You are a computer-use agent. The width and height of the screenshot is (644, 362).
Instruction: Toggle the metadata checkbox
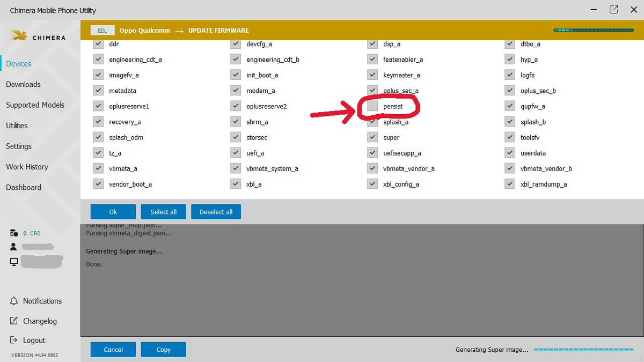pos(98,91)
